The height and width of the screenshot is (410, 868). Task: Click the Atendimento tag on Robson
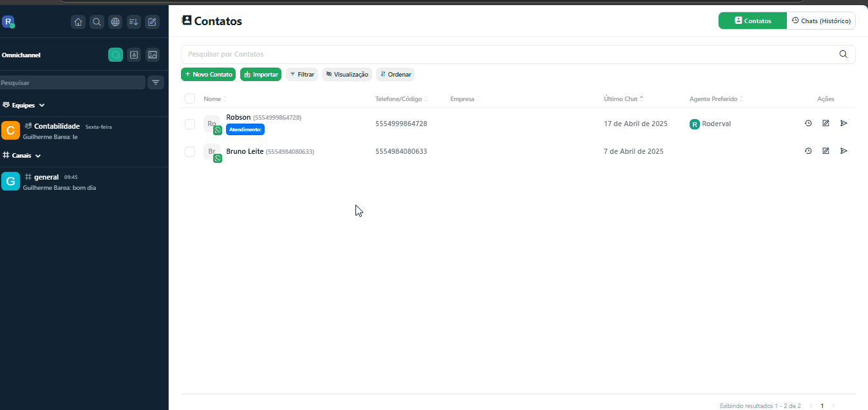[x=245, y=129]
